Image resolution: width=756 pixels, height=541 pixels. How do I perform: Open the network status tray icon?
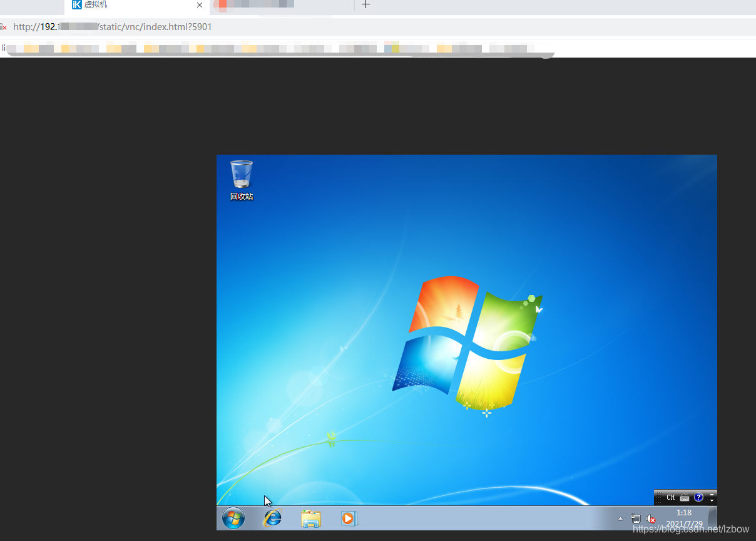click(x=636, y=518)
